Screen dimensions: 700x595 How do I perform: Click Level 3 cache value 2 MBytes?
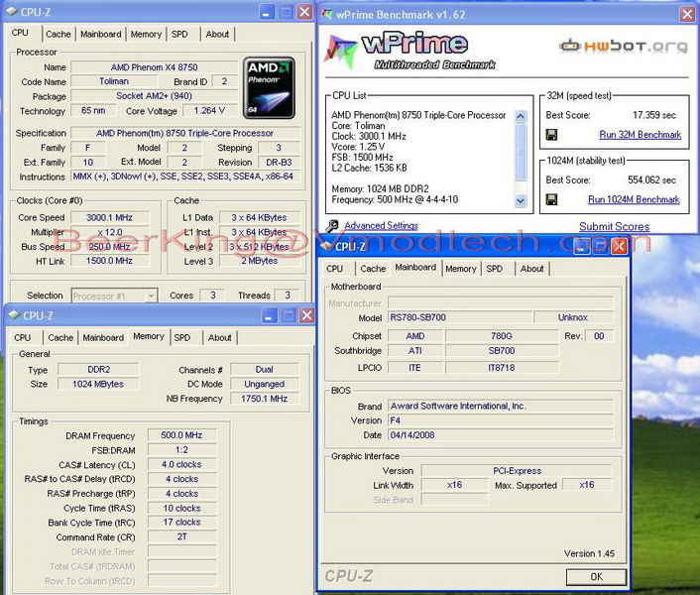[x=260, y=261]
